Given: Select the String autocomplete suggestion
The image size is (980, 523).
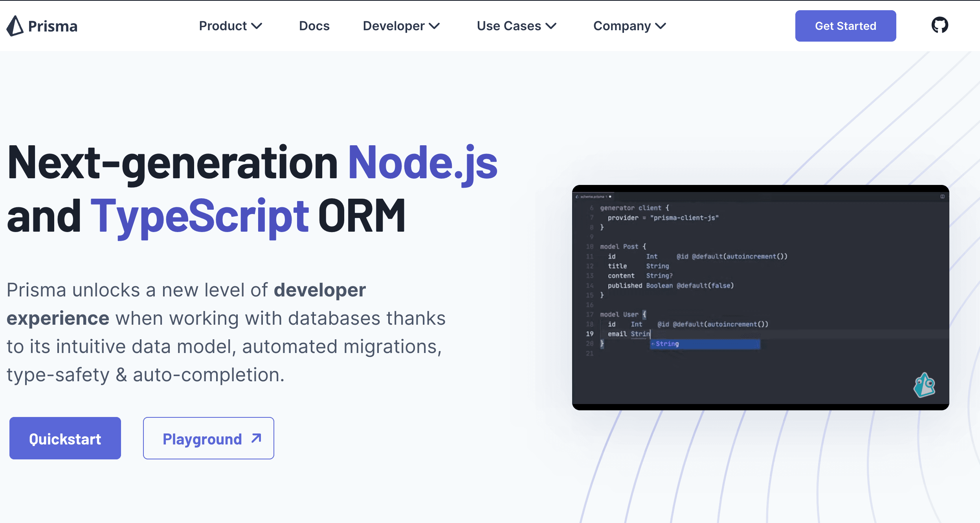Looking at the screenshot, I should [x=705, y=344].
